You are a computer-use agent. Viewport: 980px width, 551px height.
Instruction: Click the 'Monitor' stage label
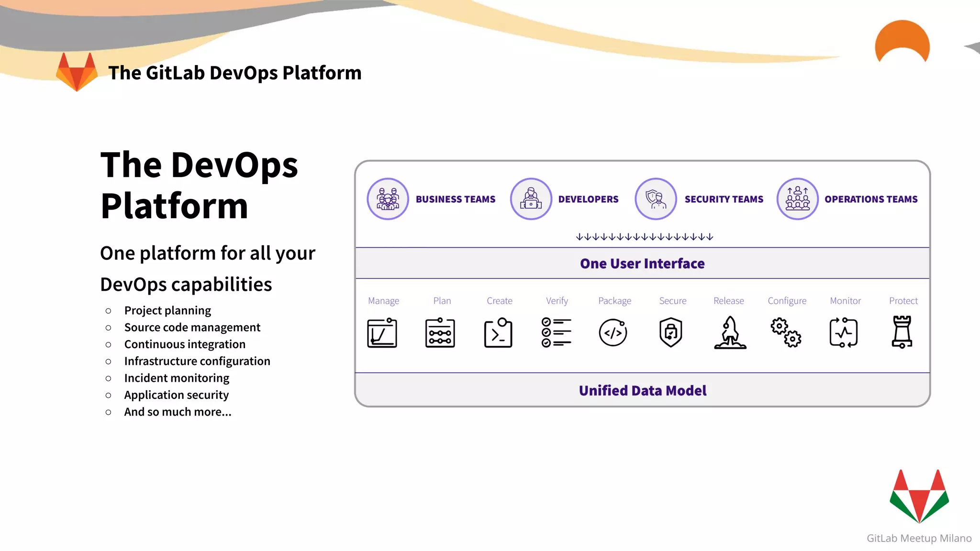846,300
